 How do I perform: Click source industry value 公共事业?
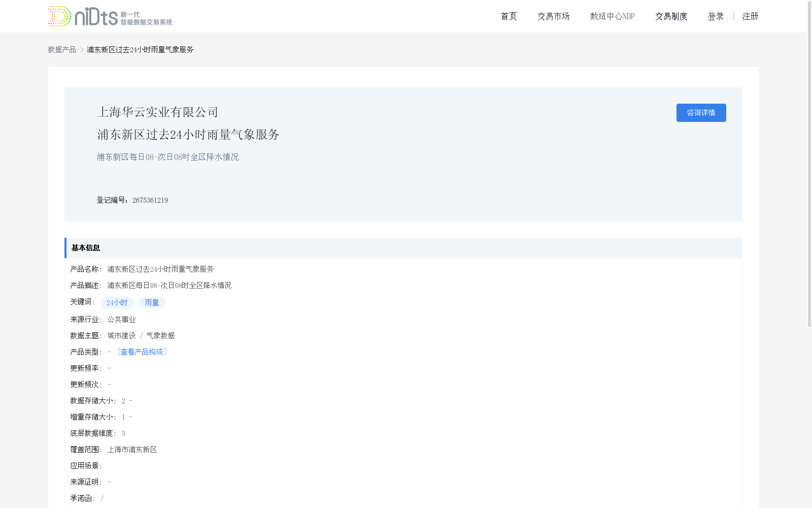(121, 319)
